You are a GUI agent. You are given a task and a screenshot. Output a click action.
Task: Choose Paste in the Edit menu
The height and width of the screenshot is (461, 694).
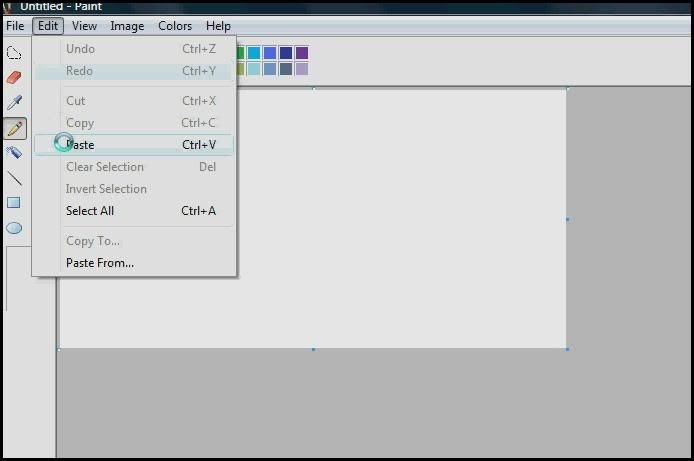point(134,145)
